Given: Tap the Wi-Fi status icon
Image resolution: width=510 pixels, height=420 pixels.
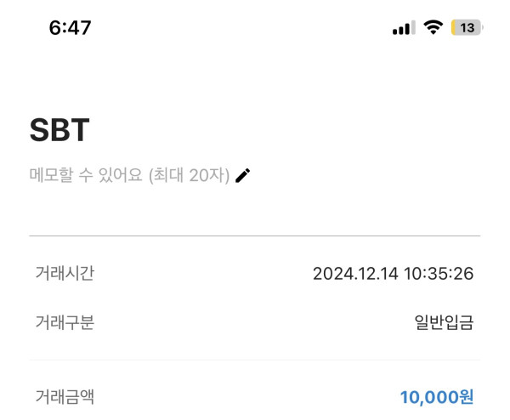Looking at the screenshot, I should pos(433,27).
